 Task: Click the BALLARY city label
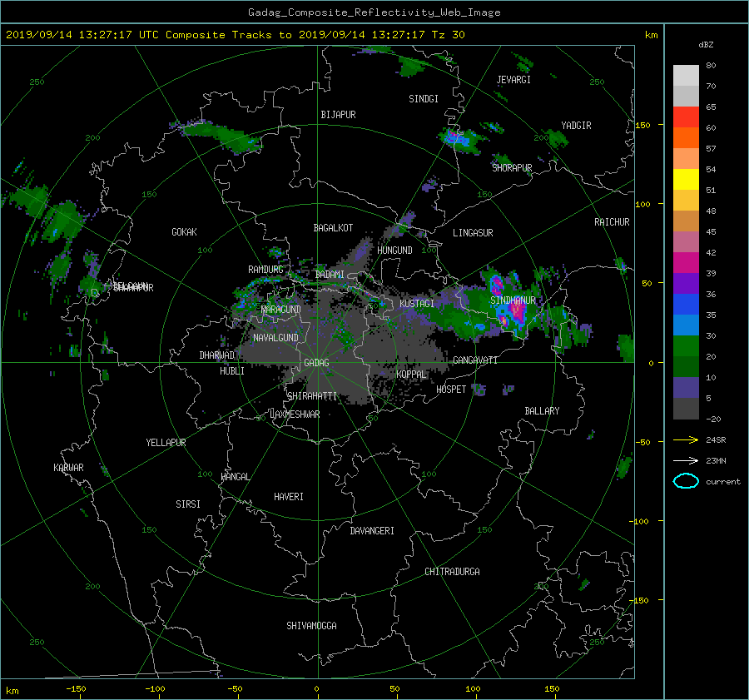(542, 411)
